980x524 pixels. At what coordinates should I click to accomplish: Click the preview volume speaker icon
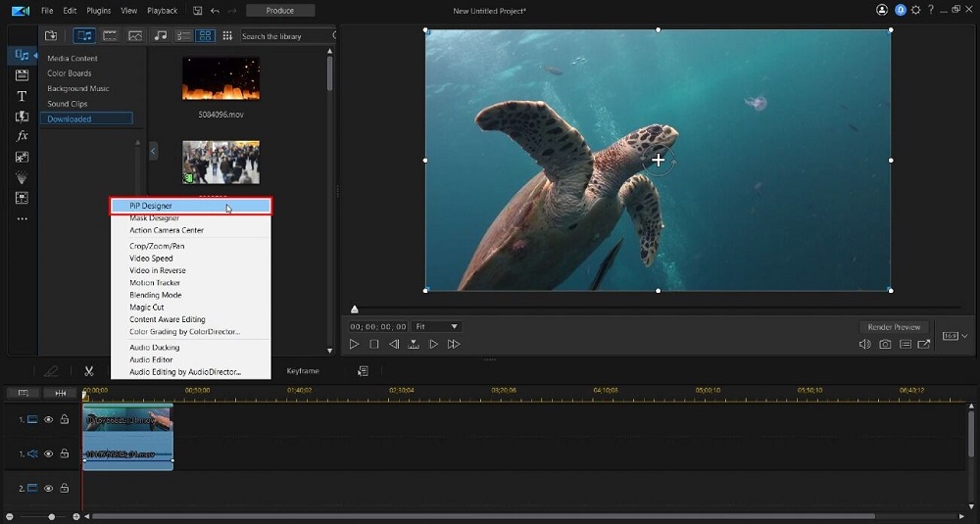(x=865, y=344)
